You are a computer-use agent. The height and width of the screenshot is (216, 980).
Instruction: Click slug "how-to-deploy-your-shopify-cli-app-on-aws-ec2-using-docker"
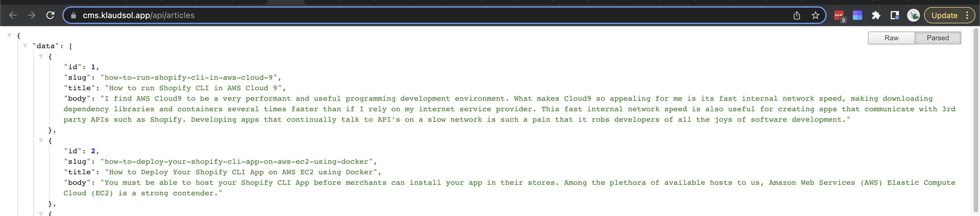click(x=237, y=161)
